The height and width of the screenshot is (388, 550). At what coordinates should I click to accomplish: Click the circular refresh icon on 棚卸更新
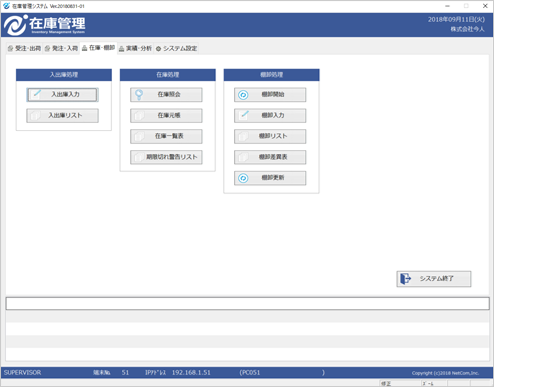243,178
